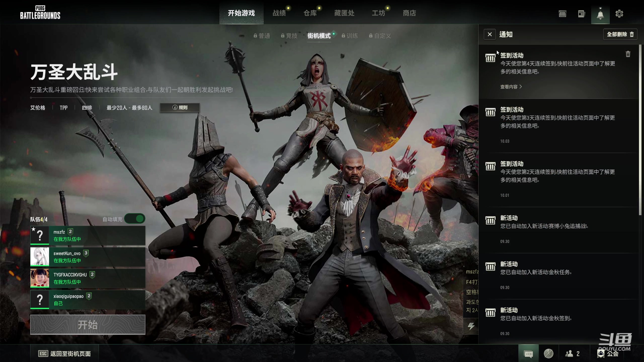This screenshot has height=362, width=644.
Task: Open the 商店 tab
Action: coord(410,13)
